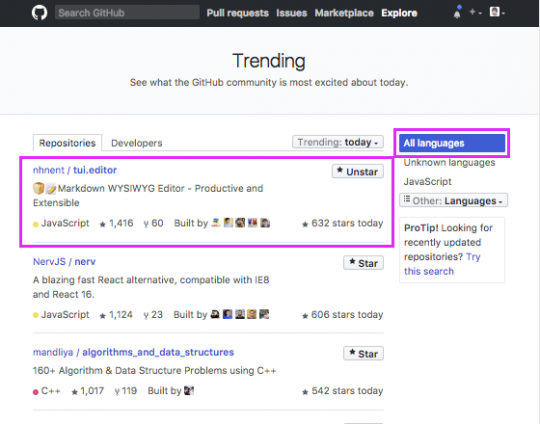This screenshot has height=424, width=540.
Task: Star the algorithms_and_data_structures repository
Action: [363, 354]
